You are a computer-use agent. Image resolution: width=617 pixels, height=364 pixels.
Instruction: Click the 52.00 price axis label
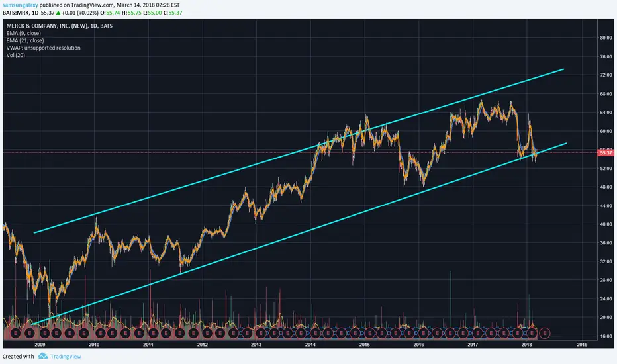click(x=606, y=168)
